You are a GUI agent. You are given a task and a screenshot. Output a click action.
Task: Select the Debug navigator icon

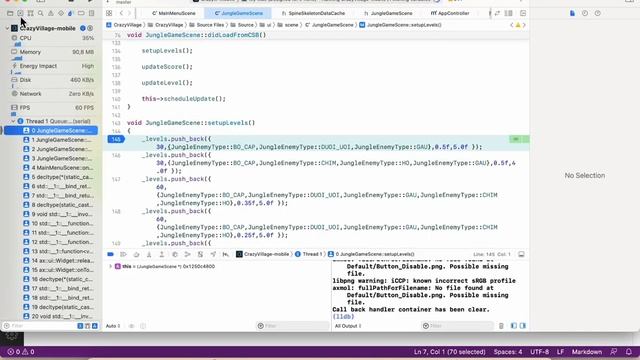(x=71, y=13)
